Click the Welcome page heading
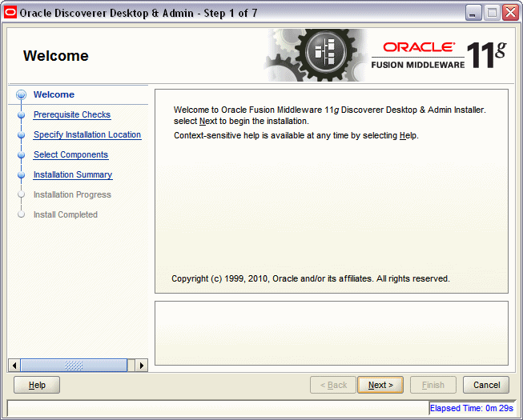The image size is (523, 420). pos(56,56)
